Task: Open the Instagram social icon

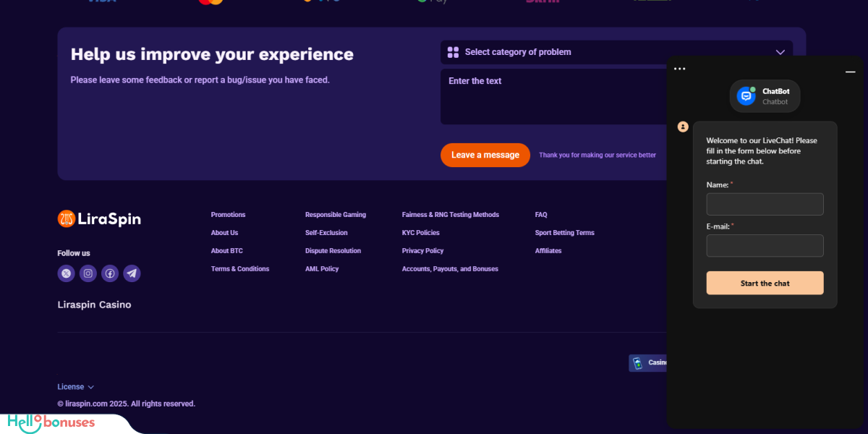Action: click(88, 273)
